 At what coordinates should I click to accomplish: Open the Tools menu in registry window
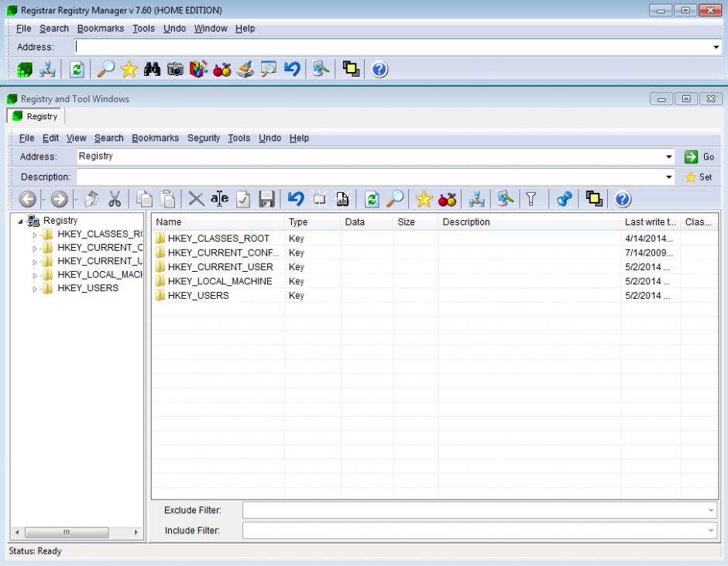point(239,138)
